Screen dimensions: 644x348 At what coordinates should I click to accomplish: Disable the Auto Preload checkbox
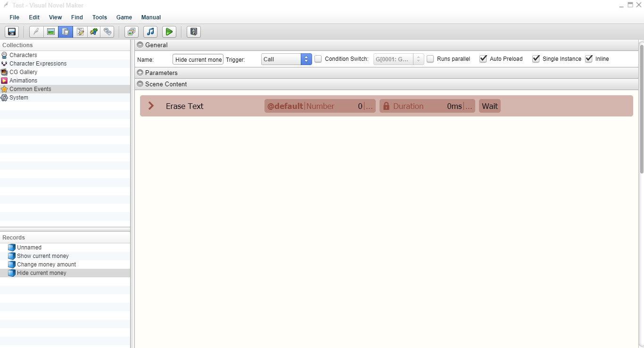(x=483, y=59)
